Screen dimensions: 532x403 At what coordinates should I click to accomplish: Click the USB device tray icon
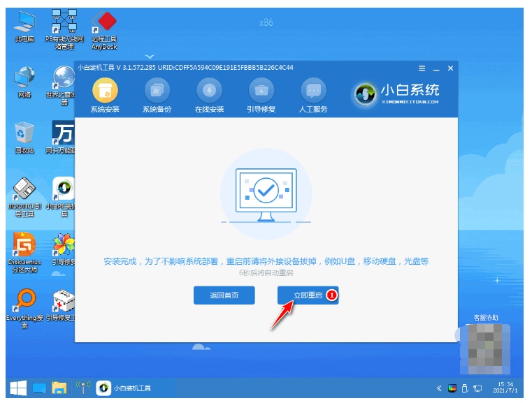pos(465,388)
